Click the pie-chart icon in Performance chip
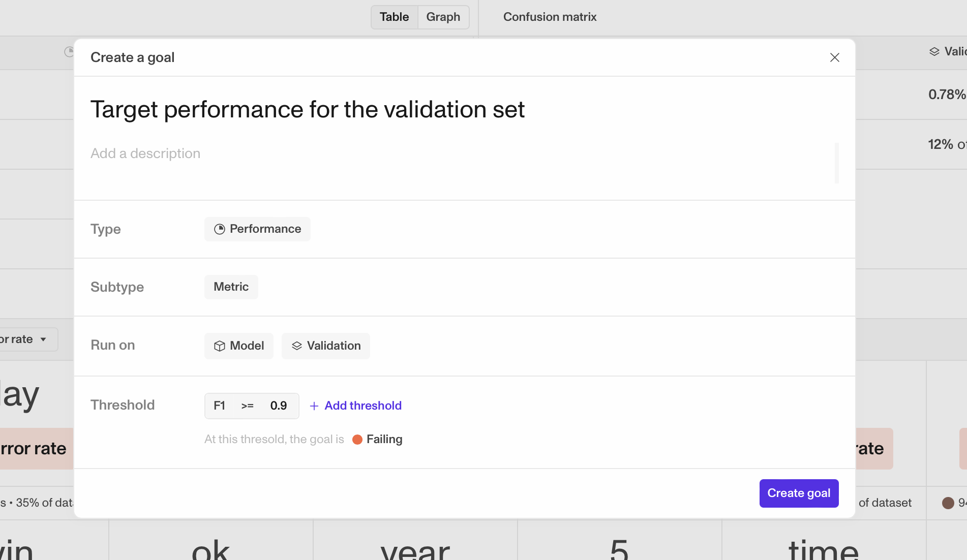The width and height of the screenshot is (967, 560). tap(219, 229)
